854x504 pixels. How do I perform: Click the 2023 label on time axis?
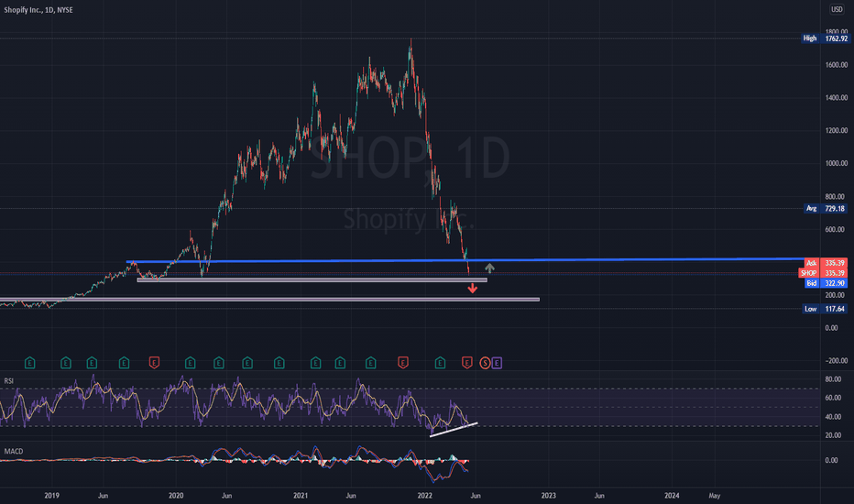[x=549, y=495]
